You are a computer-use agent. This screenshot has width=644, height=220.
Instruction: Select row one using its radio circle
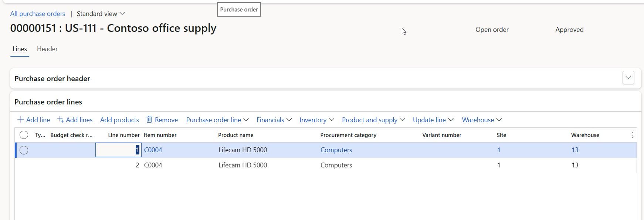click(24, 150)
